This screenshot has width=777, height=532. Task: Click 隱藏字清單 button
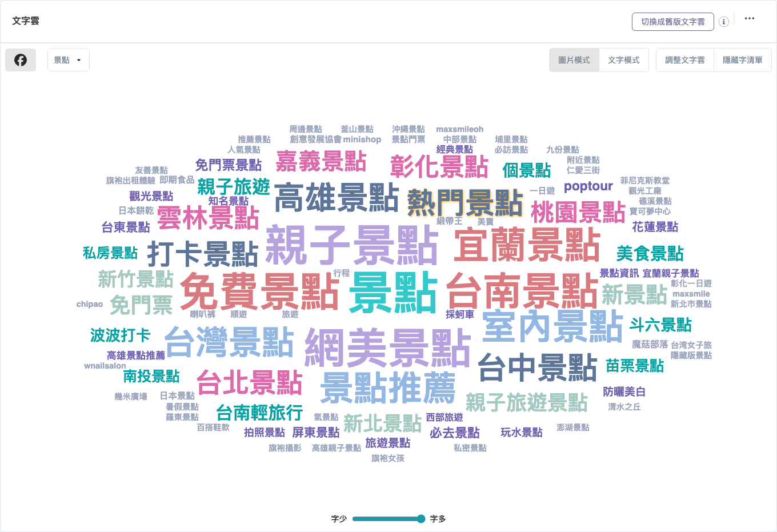point(743,60)
